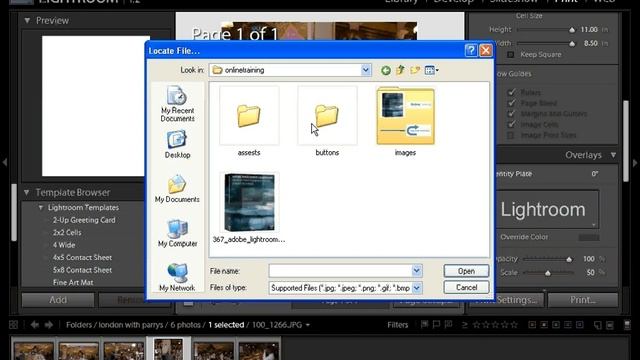Click the first flag filter icon
Image resolution: width=640 pixels, height=360 pixels.
[424, 324]
